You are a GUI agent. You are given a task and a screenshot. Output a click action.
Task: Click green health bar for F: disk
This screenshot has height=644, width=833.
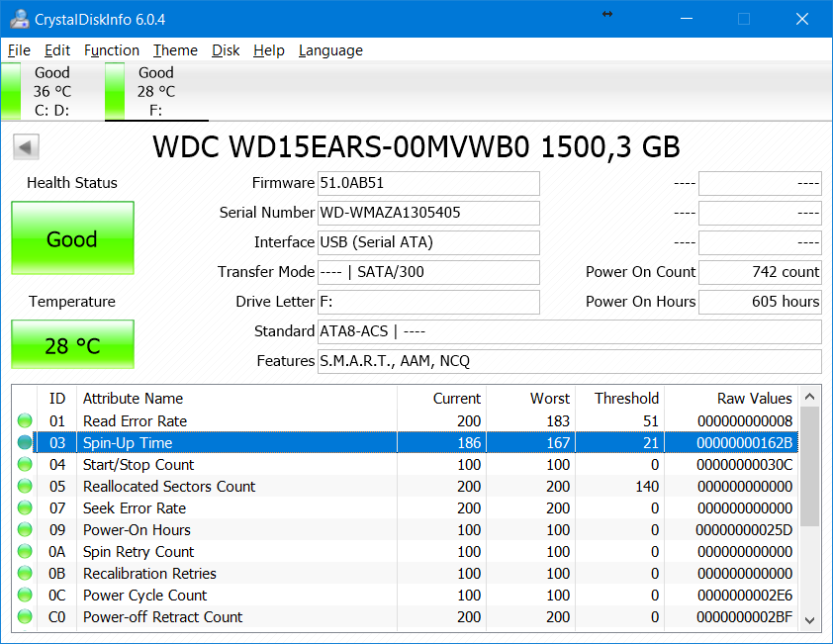point(115,91)
